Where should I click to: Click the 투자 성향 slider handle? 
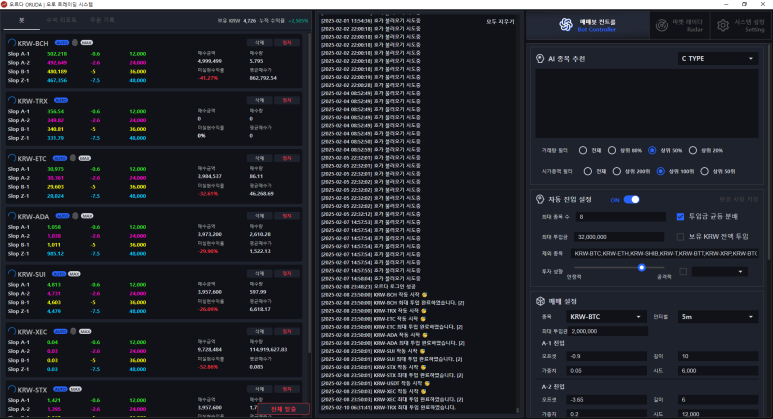click(641, 268)
